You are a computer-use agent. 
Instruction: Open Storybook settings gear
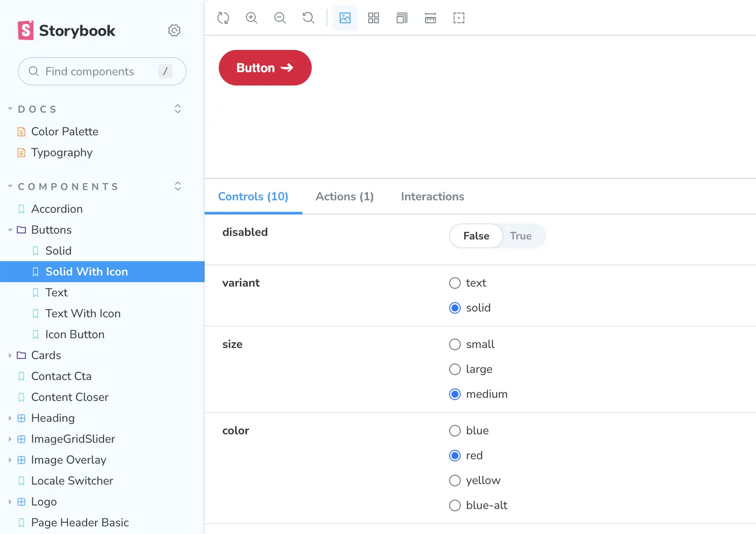[174, 30]
